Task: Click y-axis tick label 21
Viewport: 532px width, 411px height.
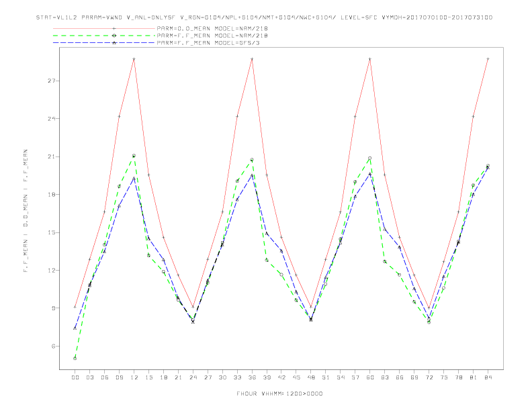Action: [52, 156]
